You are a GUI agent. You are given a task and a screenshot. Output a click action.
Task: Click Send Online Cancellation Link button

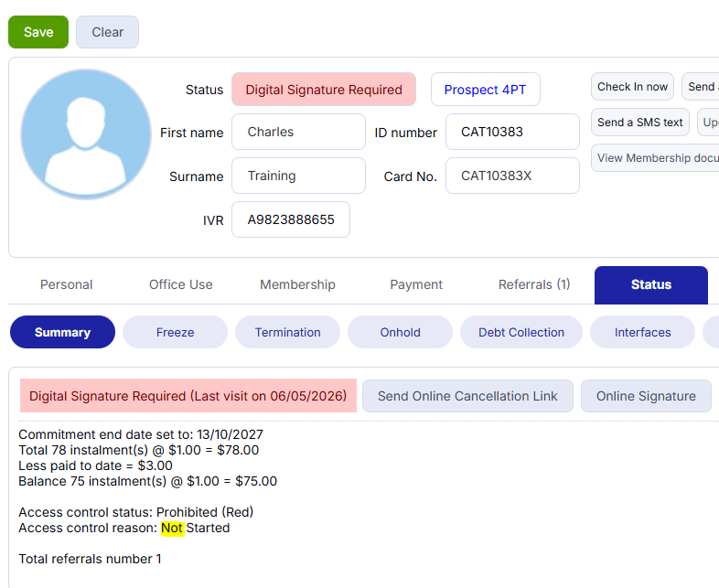[x=467, y=396]
